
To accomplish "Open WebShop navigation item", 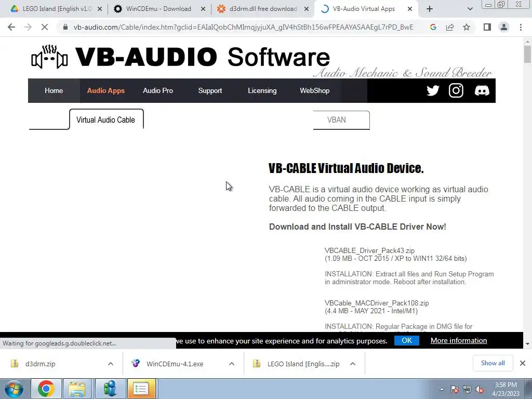I will (314, 90).
